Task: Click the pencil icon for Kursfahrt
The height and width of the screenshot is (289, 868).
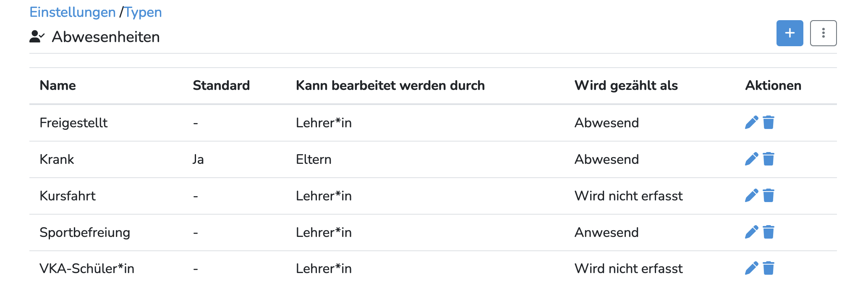Action: pos(751,196)
